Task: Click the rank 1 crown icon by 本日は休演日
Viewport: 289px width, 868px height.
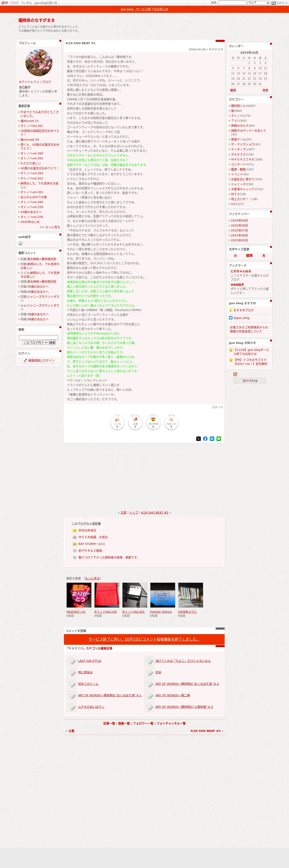Action: click(75, 530)
